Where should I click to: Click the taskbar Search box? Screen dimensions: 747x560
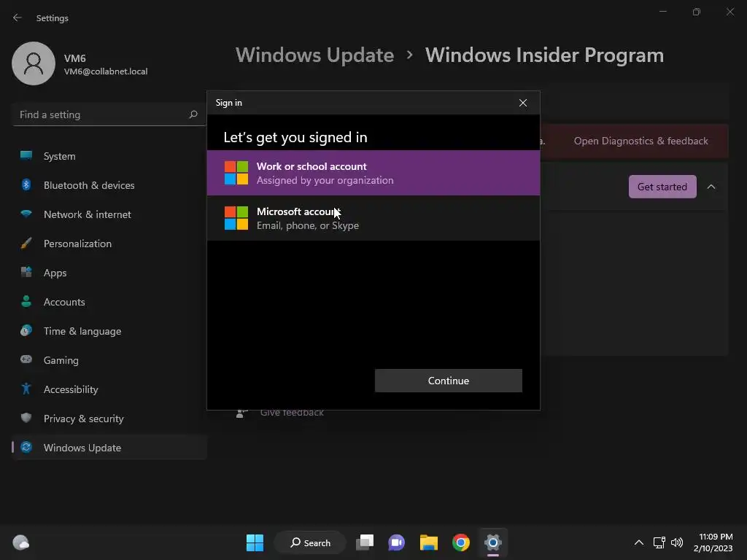click(x=310, y=542)
